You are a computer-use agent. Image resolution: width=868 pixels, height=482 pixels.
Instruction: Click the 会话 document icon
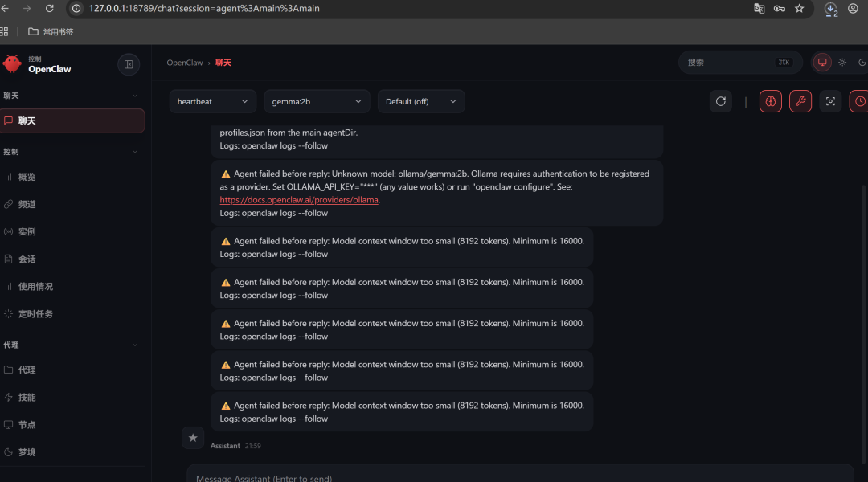(x=8, y=259)
